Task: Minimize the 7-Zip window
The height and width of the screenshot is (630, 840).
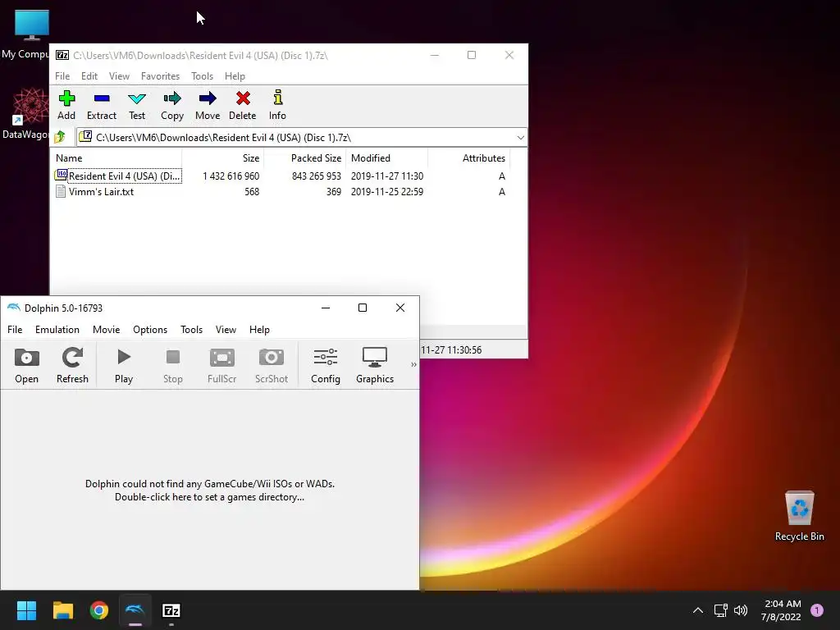Action: click(435, 55)
